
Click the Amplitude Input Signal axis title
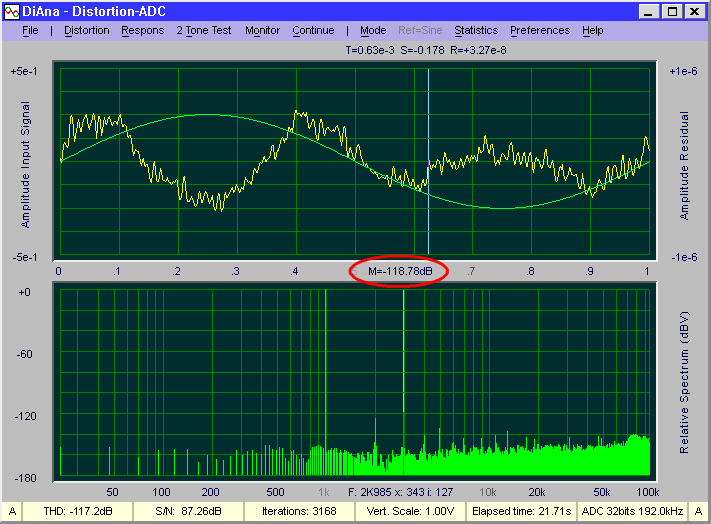pos(25,164)
